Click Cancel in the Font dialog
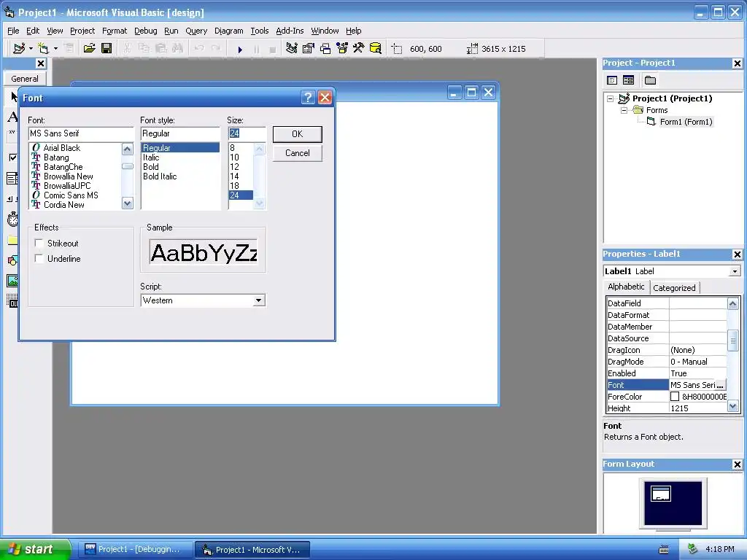This screenshot has width=747, height=560. tap(298, 153)
